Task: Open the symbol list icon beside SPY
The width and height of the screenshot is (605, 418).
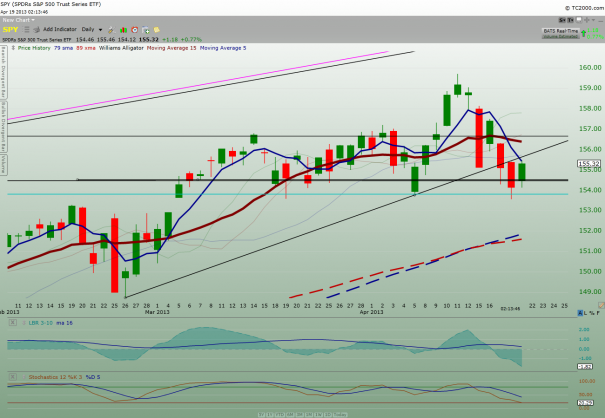Action: click(26, 30)
